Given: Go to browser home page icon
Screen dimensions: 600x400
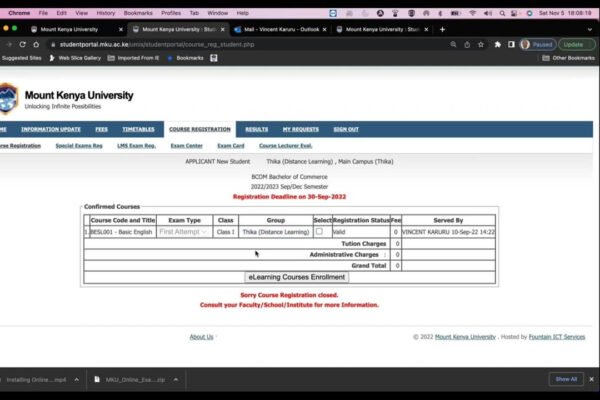Looking at the screenshot, I should tap(36, 44).
